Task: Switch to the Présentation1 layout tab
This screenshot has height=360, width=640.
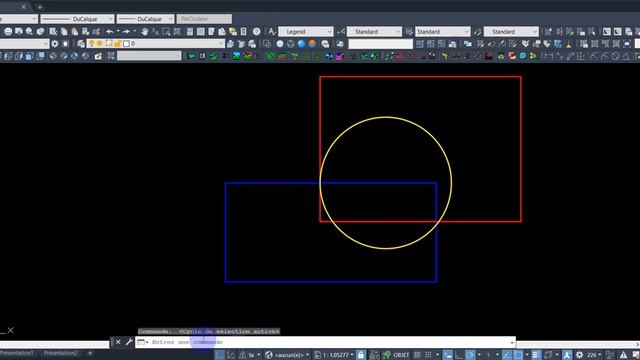Action: click(x=16, y=353)
